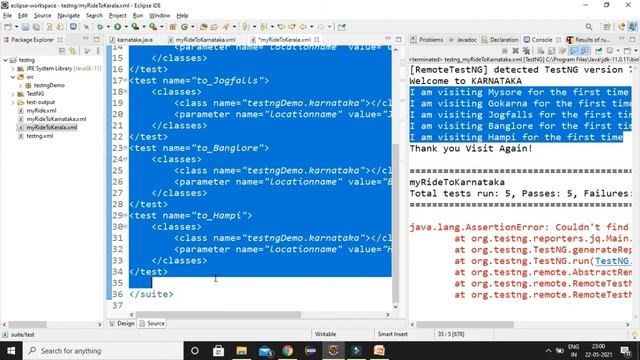The width and height of the screenshot is (640, 360).
Task: Open Chrome from the taskbar
Action: point(288,351)
